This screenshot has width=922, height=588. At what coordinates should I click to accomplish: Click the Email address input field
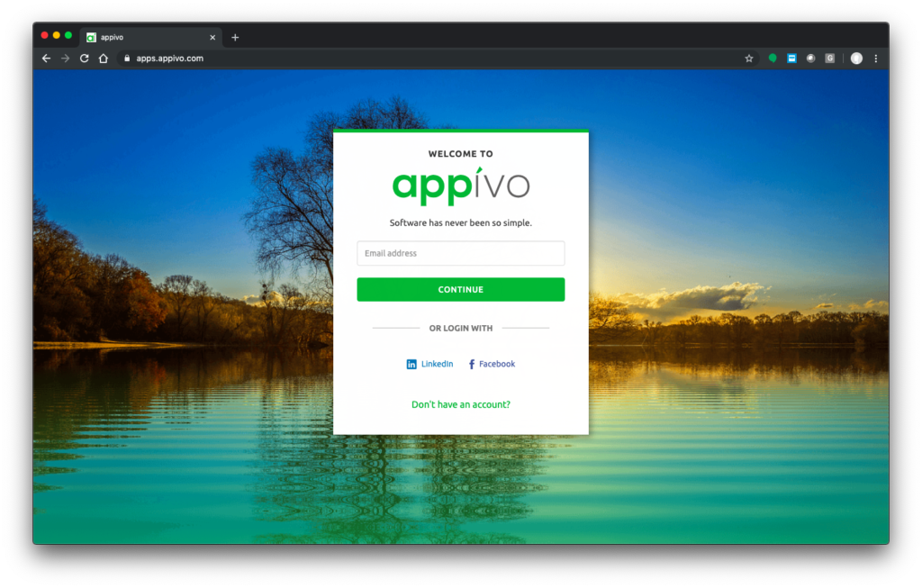click(460, 253)
